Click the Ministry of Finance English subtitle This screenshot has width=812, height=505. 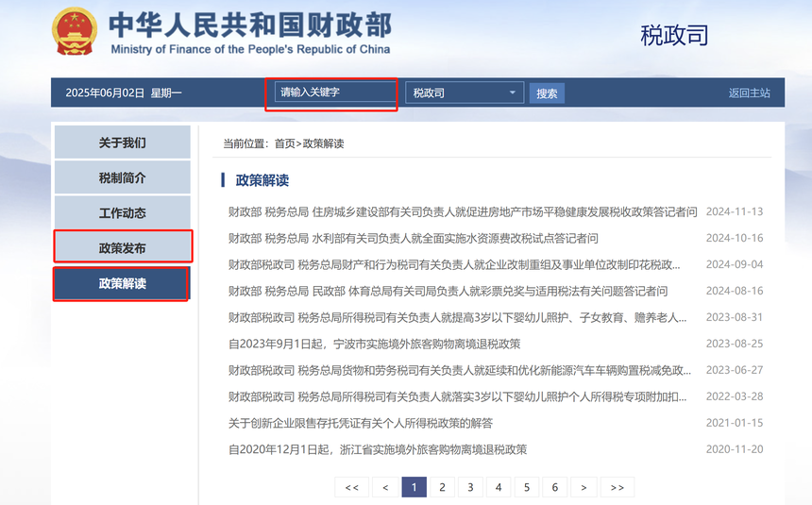click(x=250, y=49)
